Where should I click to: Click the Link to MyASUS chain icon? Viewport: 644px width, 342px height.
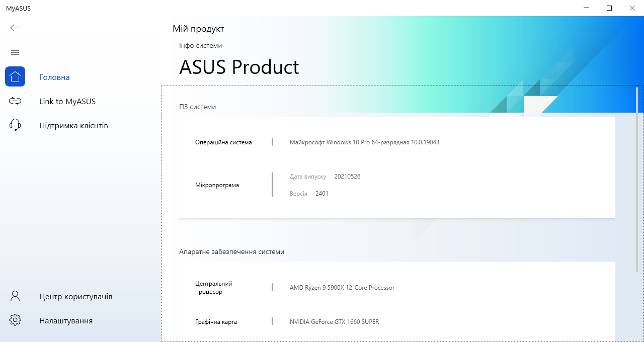(15, 101)
